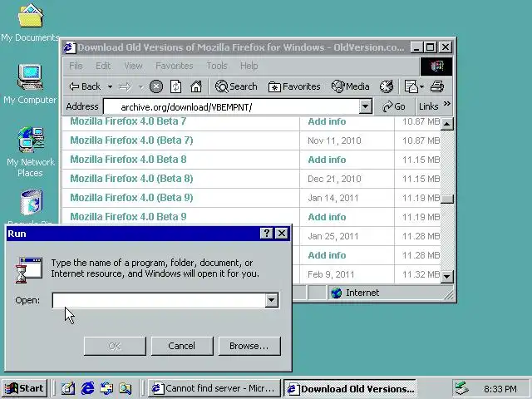Expand the Address bar dropdown
The width and height of the screenshot is (532, 399).
[365, 107]
